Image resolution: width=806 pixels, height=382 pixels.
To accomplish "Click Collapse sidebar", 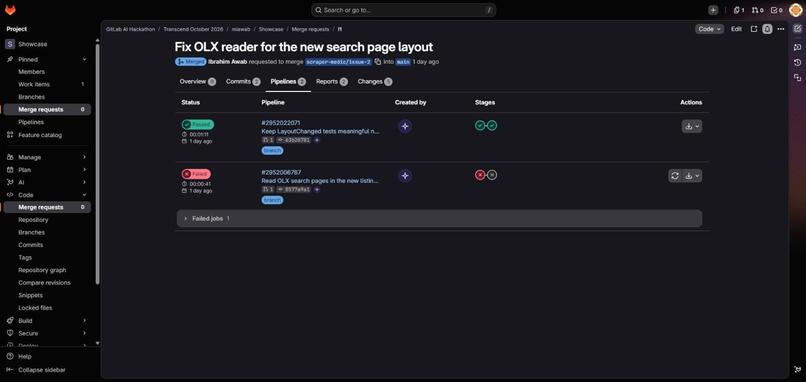I will 47,370.
